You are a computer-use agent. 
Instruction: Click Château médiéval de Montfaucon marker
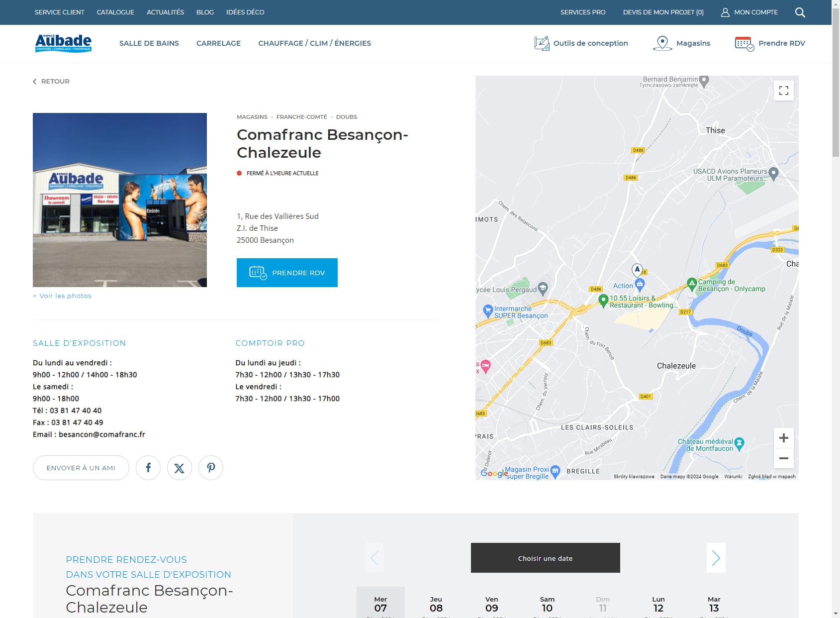[x=740, y=443]
